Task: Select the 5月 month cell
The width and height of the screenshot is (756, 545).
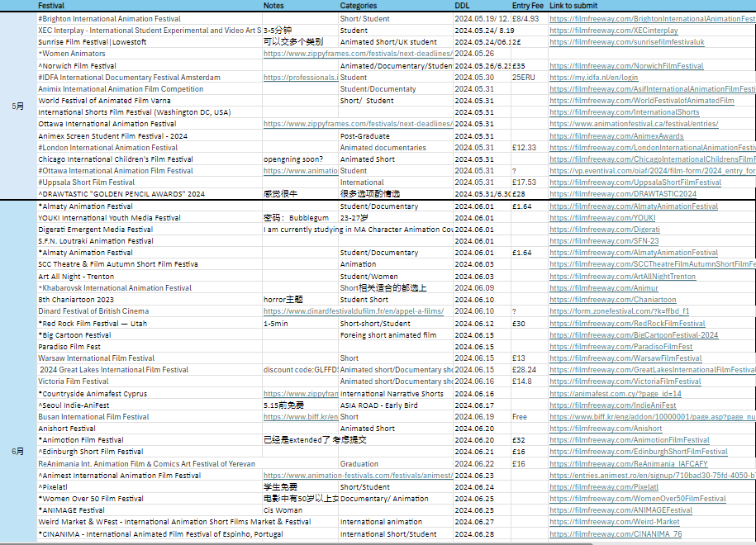Action: click(x=18, y=106)
